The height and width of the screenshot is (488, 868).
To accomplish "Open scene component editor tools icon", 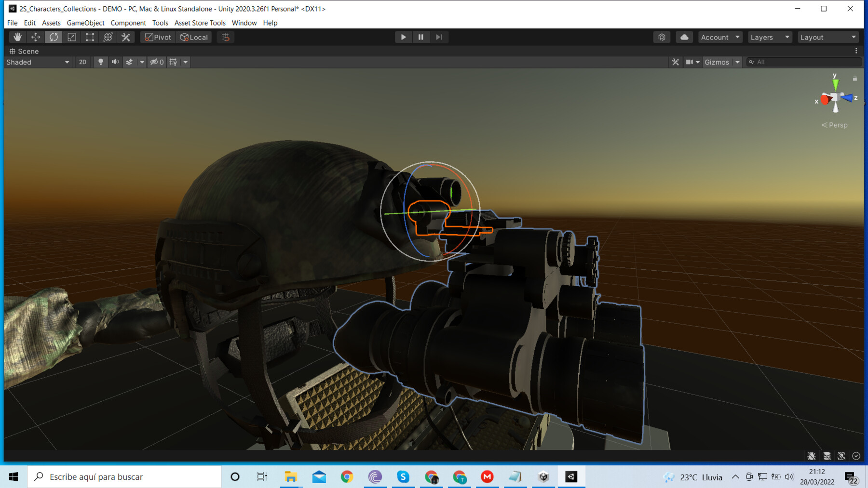I will [675, 62].
